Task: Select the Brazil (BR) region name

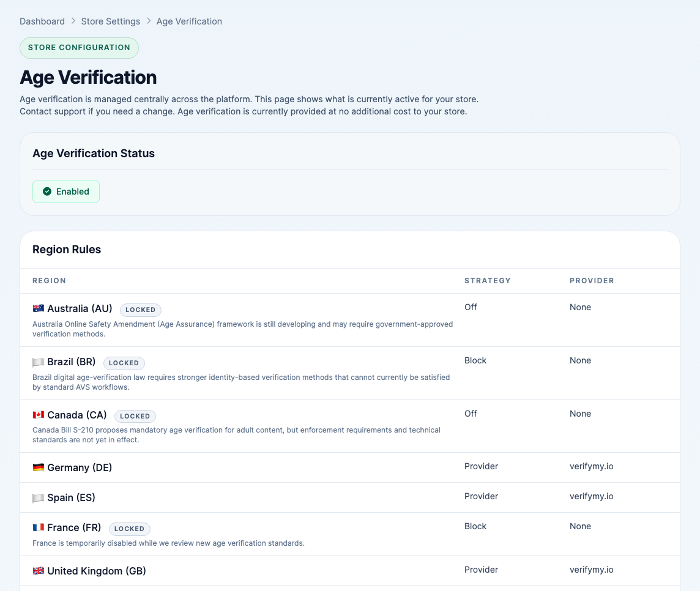Action: (72, 362)
